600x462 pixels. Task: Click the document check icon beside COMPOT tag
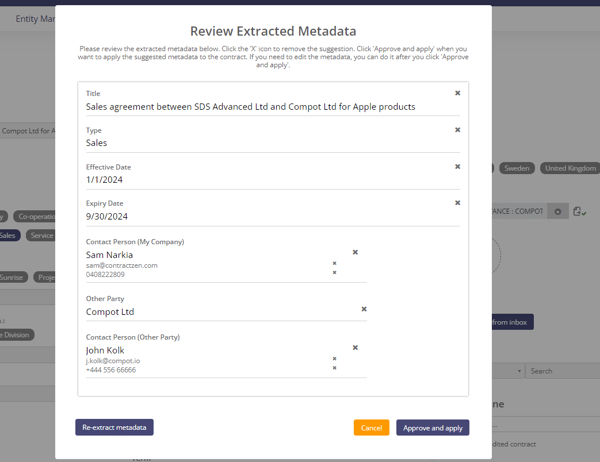pyautogui.click(x=579, y=211)
